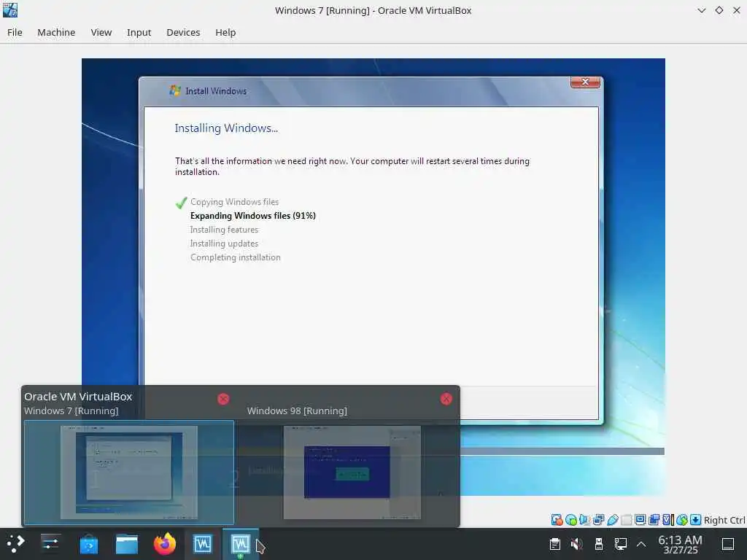
Task: Open the Machine menu
Action: point(56,32)
